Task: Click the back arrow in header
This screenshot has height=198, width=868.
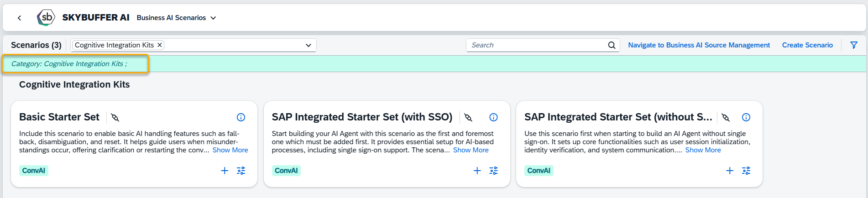Action: pyautogui.click(x=19, y=18)
